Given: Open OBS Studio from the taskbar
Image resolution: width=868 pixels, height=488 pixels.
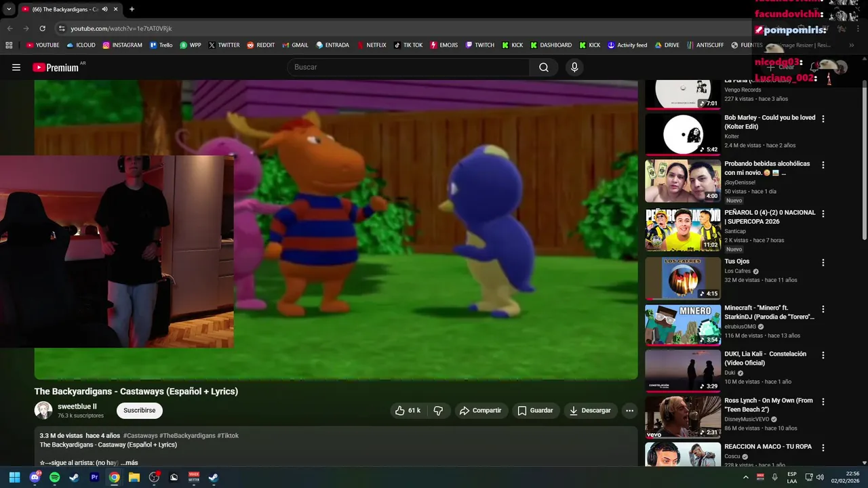Looking at the screenshot, I should click(154, 477).
